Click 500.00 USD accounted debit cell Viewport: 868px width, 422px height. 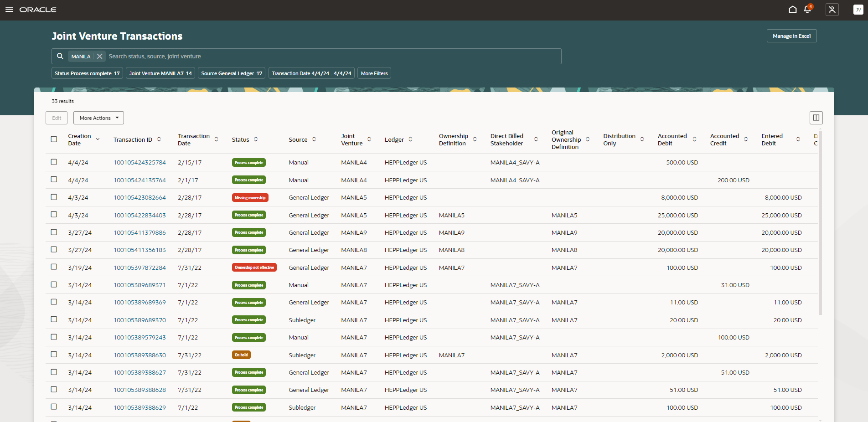[x=682, y=162]
